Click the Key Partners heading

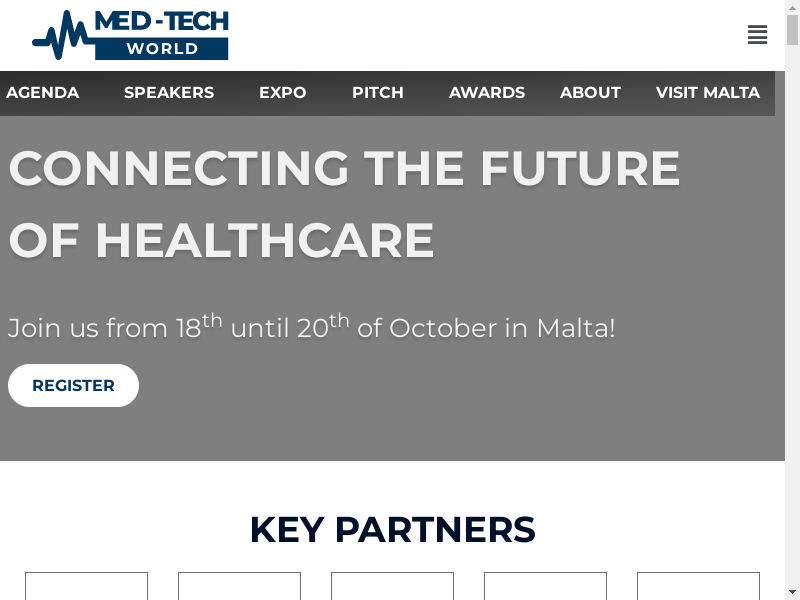[x=392, y=530]
